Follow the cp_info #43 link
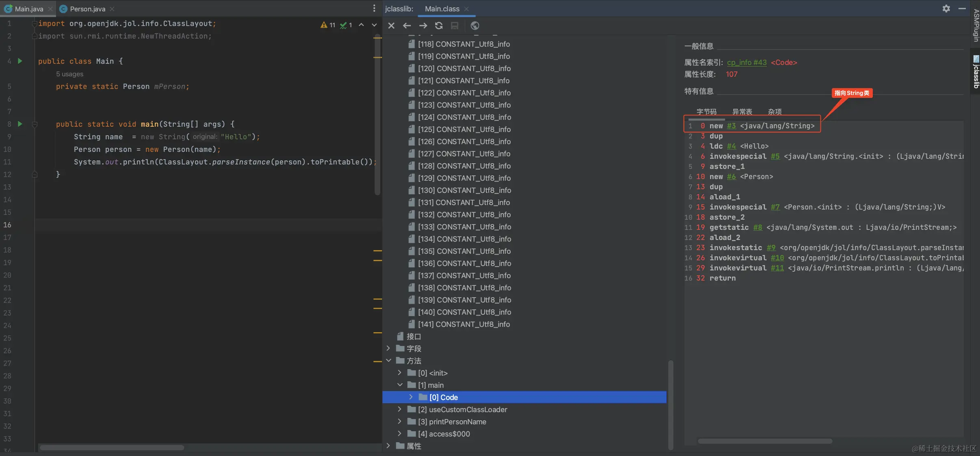The width and height of the screenshot is (980, 456). (747, 63)
